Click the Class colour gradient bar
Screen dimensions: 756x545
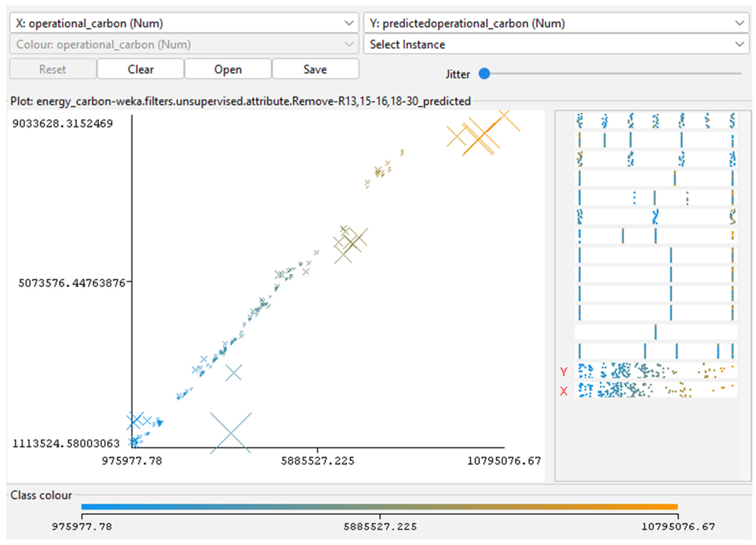(x=379, y=507)
